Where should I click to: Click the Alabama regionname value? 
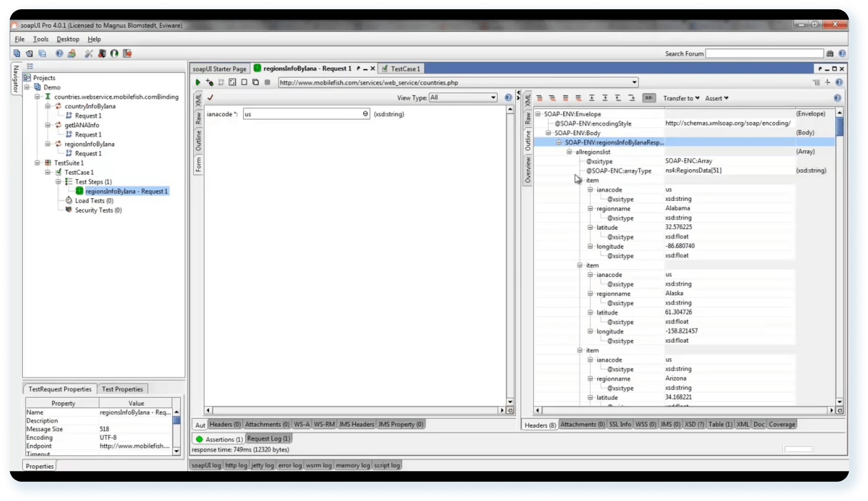click(677, 208)
